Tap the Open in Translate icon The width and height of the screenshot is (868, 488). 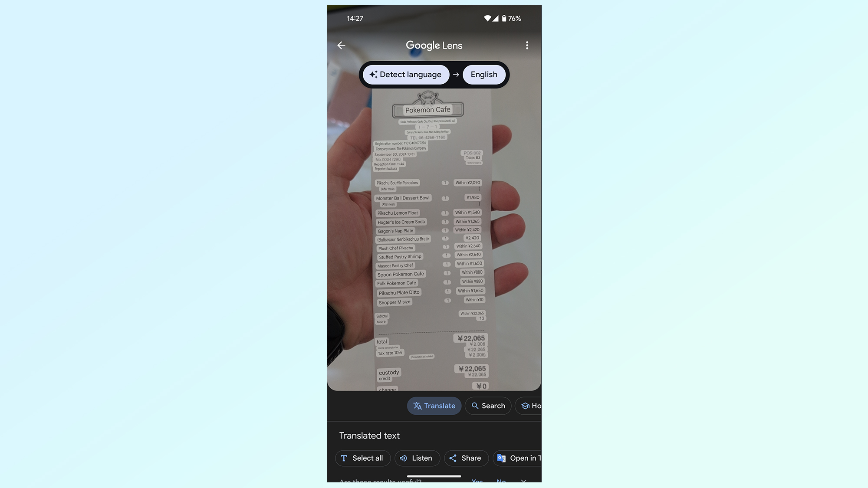(x=501, y=458)
